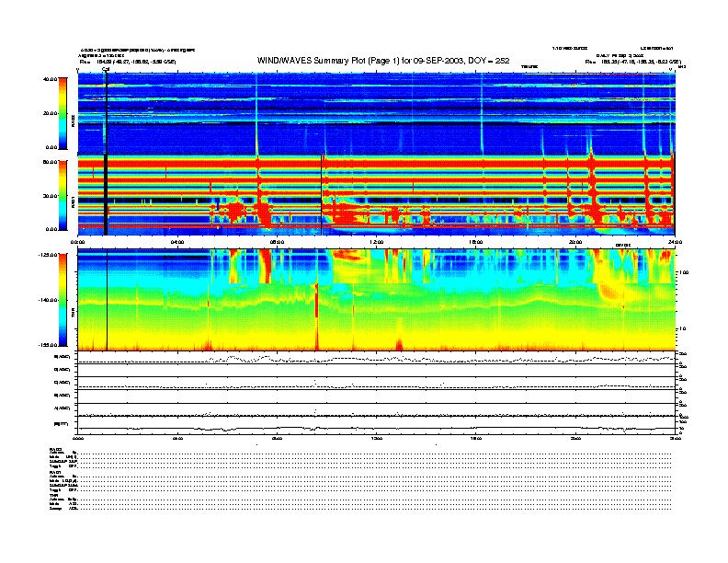Image resolution: width=728 pixels, height=563 pixels.
Task: Click the black vertical data gap in the RAD1 panel
Action: (322, 195)
